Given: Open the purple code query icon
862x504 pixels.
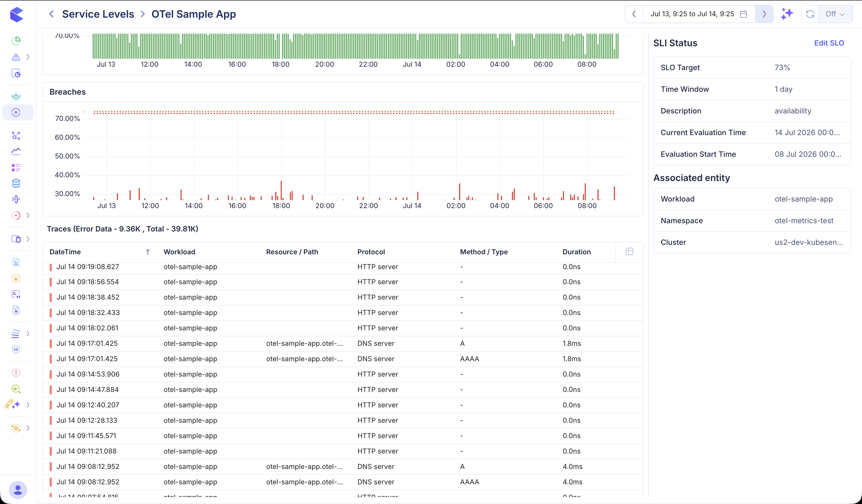Looking at the screenshot, I should coord(16,294).
